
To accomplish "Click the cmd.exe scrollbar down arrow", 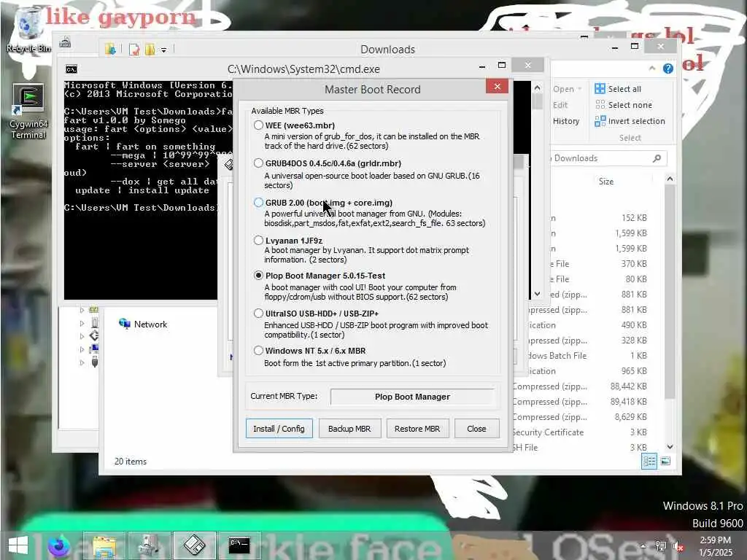I will (x=538, y=294).
